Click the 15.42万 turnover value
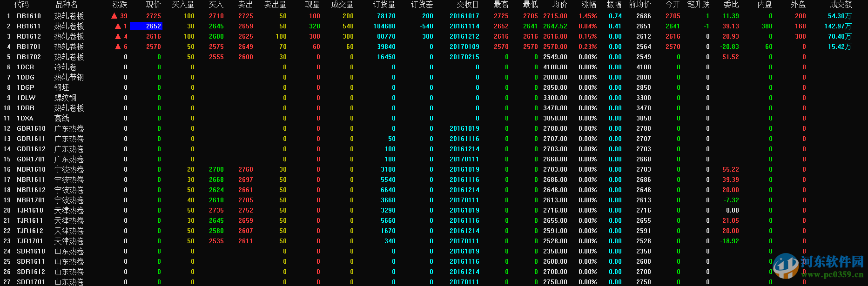 [840, 47]
